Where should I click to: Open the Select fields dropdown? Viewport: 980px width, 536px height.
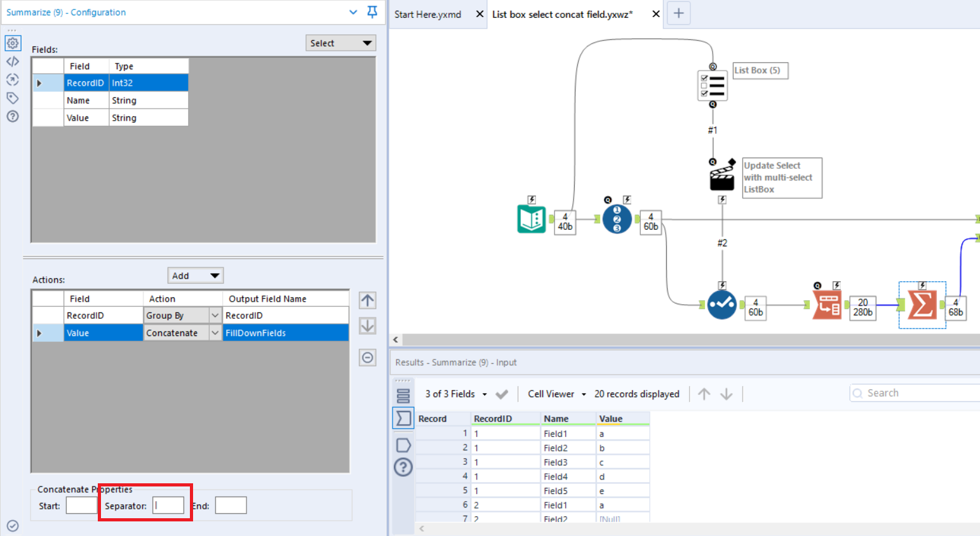[x=340, y=43]
